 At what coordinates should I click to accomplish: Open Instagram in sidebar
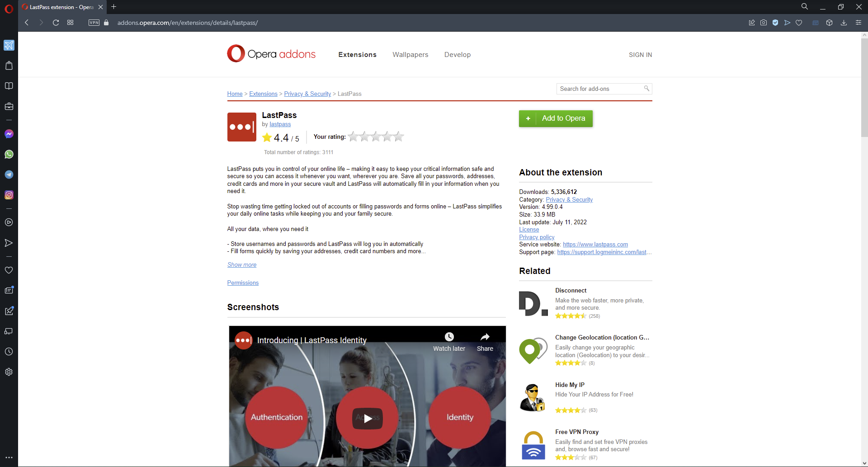tap(9, 195)
